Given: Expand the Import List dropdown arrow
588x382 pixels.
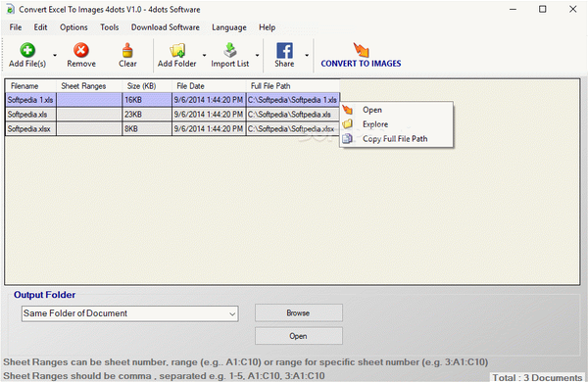Looking at the screenshot, I should click(257, 55).
